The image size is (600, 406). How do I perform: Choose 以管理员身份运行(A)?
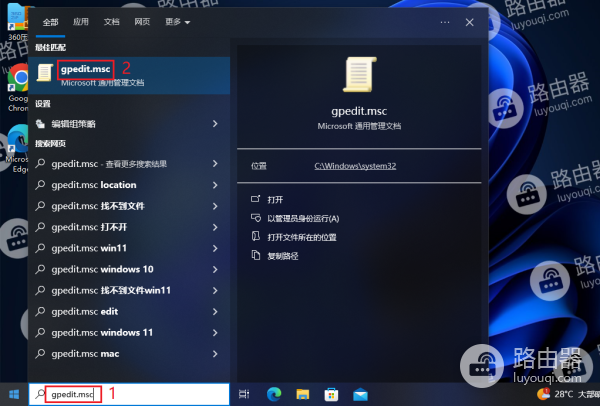tap(303, 218)
